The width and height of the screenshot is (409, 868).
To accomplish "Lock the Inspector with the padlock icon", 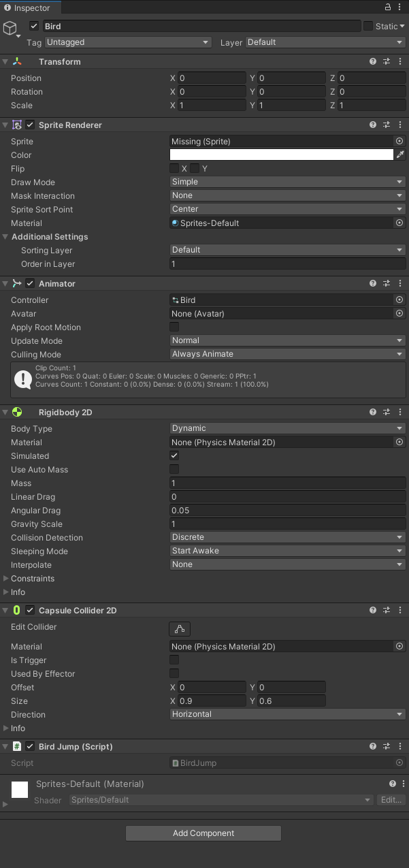I will point(388,7).
